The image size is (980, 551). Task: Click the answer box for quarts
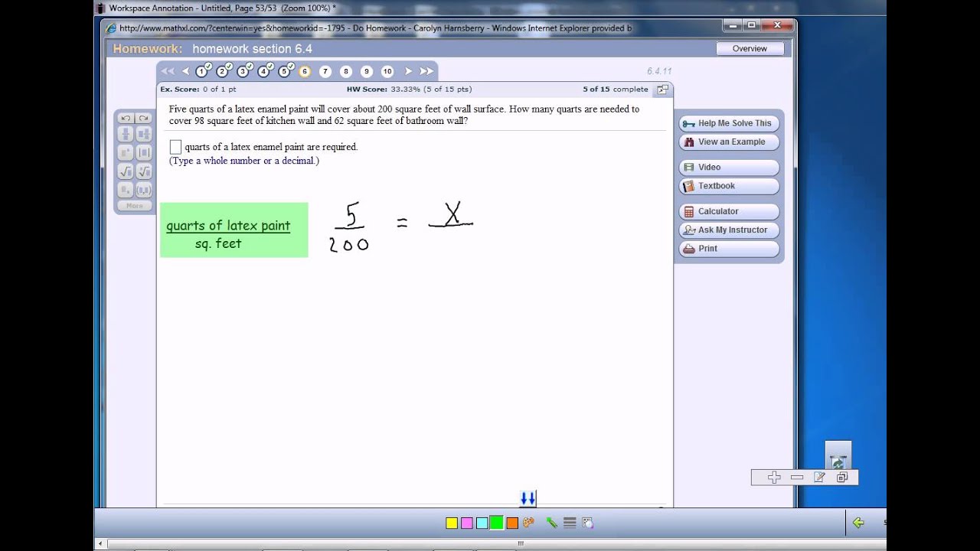175,147
